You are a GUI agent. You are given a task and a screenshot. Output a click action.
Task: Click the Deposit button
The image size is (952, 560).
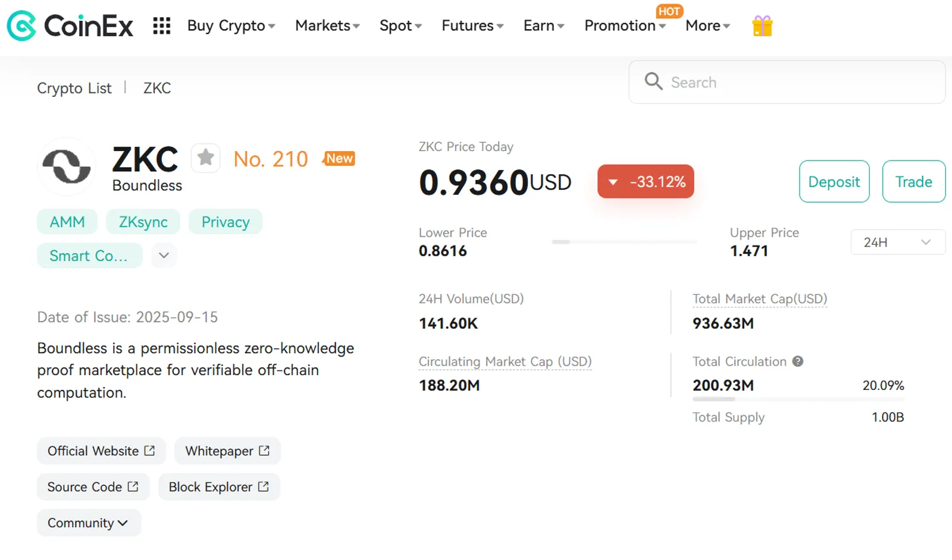[x=834, y=181]
